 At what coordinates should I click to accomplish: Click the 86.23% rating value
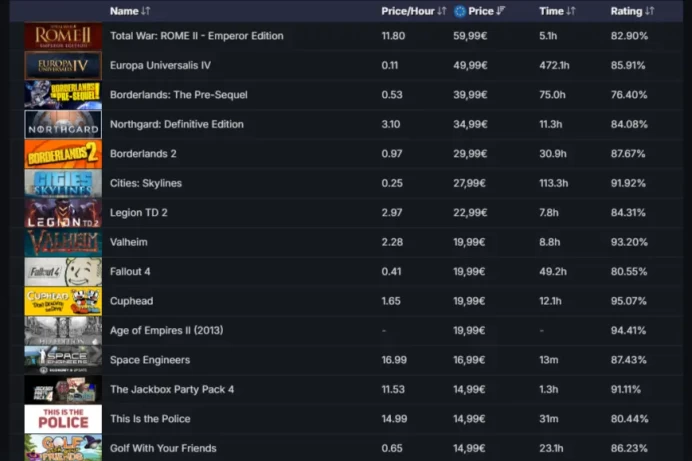629,448
